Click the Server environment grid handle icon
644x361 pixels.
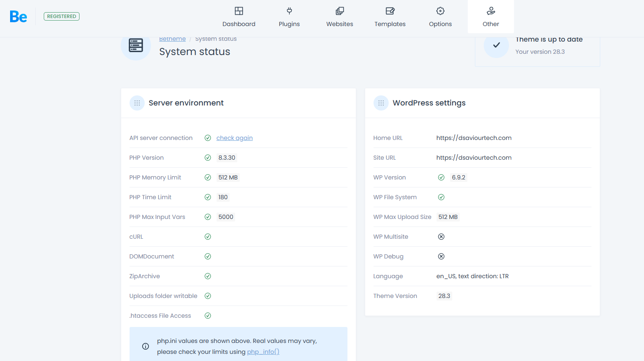[137, 103]
